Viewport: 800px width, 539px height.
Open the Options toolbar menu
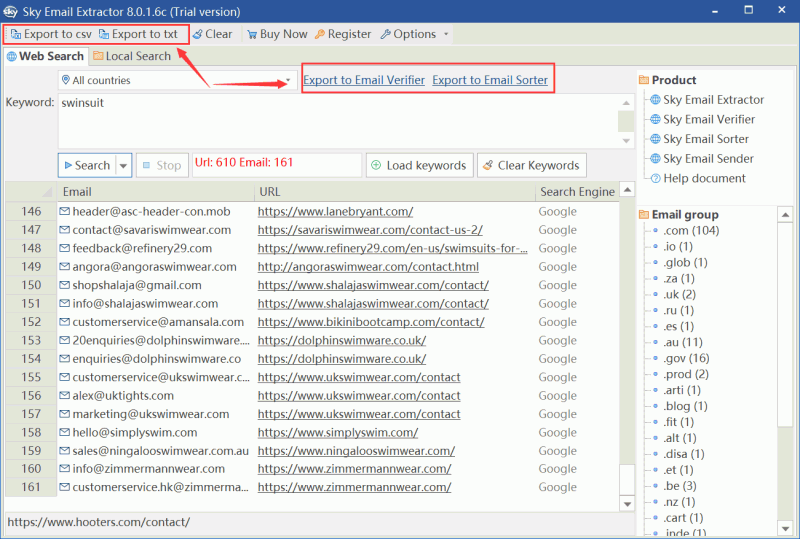click(414, 34)
